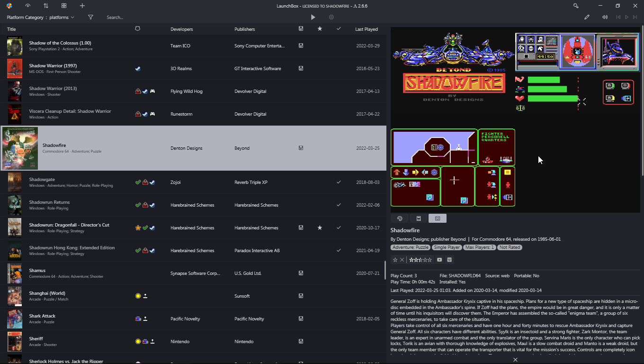Image resolution: width=644 pixels, height=364 pixels.
Task: Select Shadow of the Colossus (1.00) row
Action: (193, 46)
